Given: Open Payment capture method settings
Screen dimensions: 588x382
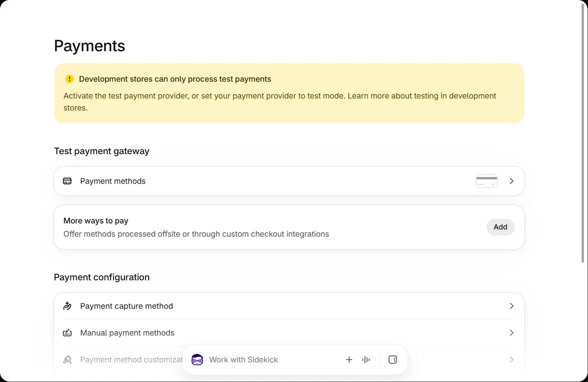Looking at the screenshot, I should [289, 306].
